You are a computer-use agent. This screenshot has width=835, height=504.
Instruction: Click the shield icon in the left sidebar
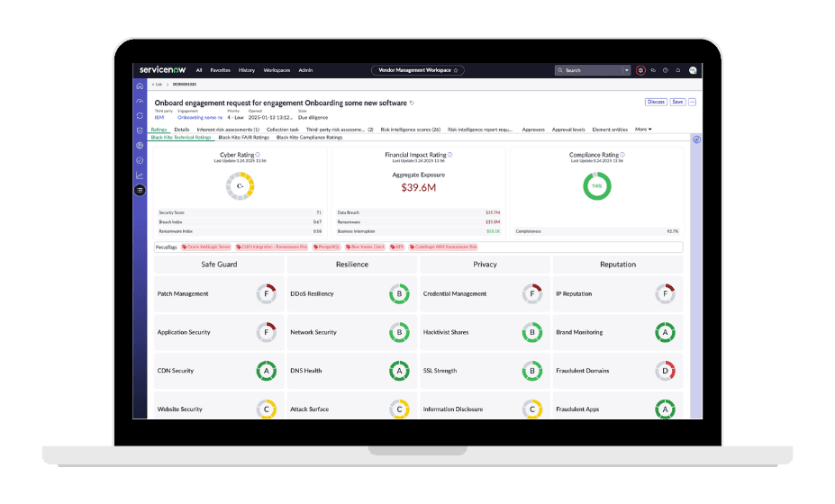point(140,130)
